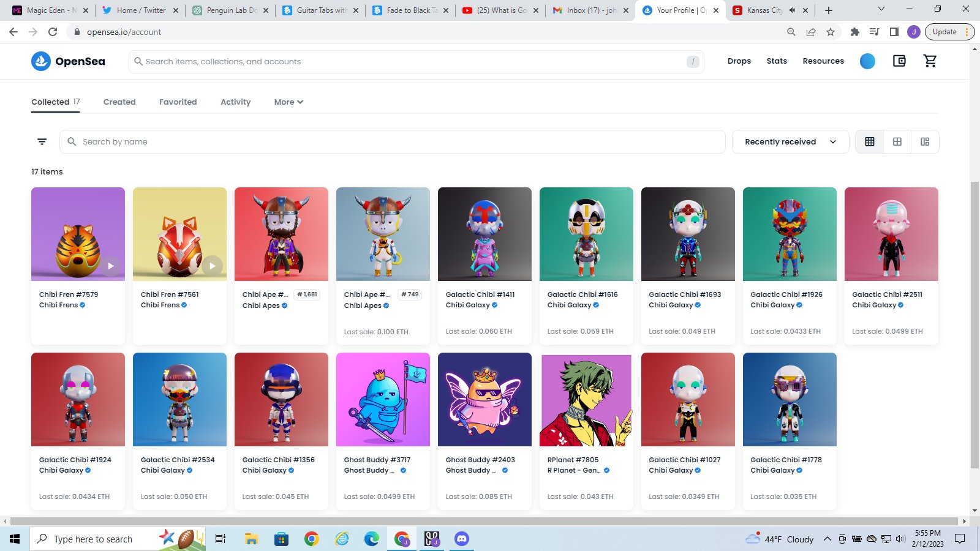Open the blue profile avatar menu

tap(867, 61)
